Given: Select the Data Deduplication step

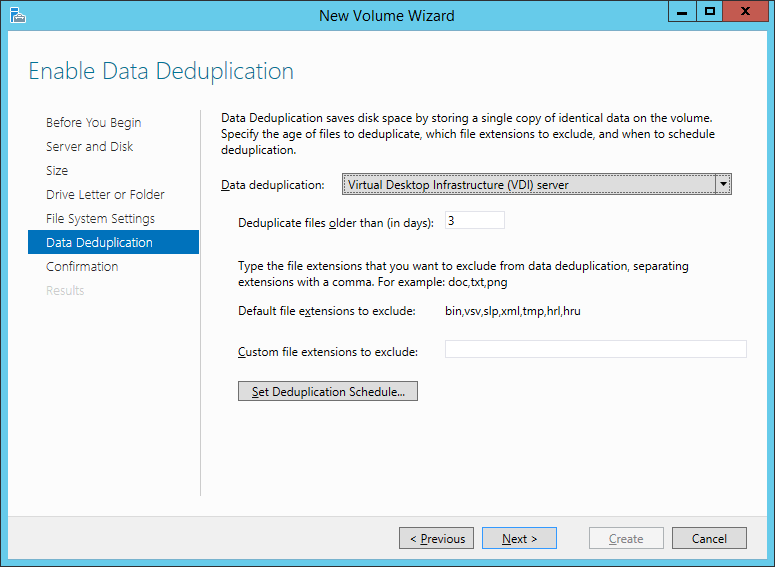Looking at the screenshot, I should (x=113, y=242).
